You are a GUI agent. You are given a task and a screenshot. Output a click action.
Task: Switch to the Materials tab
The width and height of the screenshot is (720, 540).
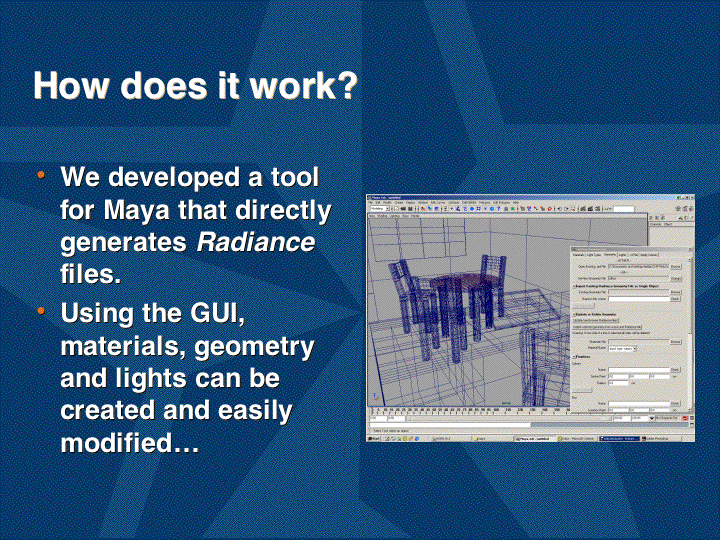(x=578, y=254)
